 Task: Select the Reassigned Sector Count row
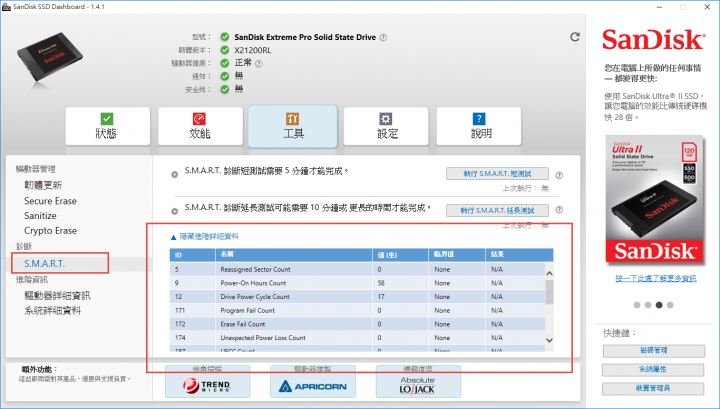pos(357,269)
